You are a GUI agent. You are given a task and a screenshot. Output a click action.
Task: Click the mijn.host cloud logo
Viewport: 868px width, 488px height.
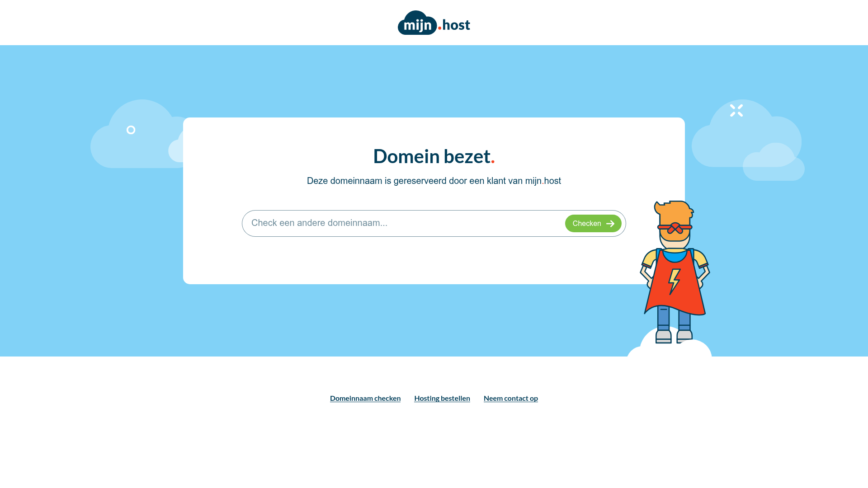coord(434,23)
